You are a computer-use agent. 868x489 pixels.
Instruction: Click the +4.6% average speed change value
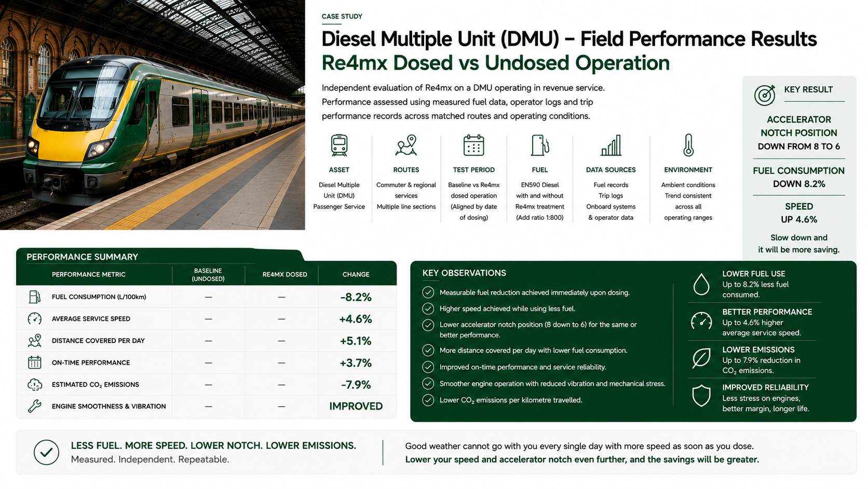click(356, 319)
